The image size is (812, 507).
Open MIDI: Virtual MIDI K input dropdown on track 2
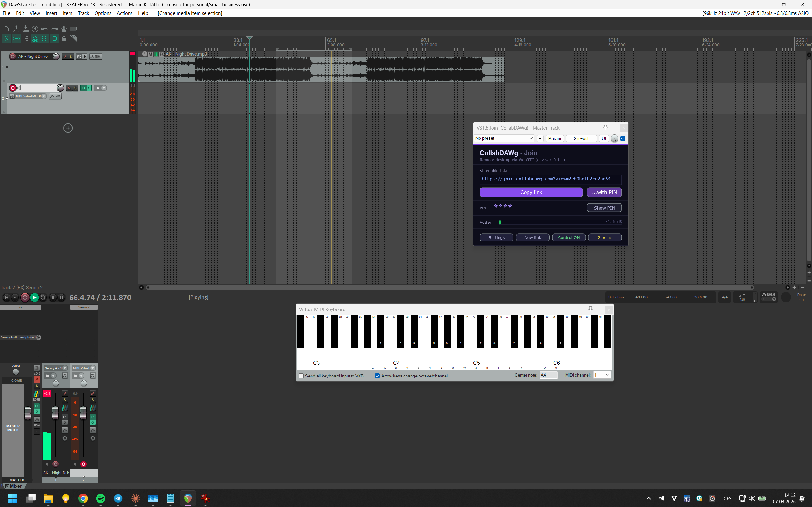pyautogui.click(x=31, y=96)
